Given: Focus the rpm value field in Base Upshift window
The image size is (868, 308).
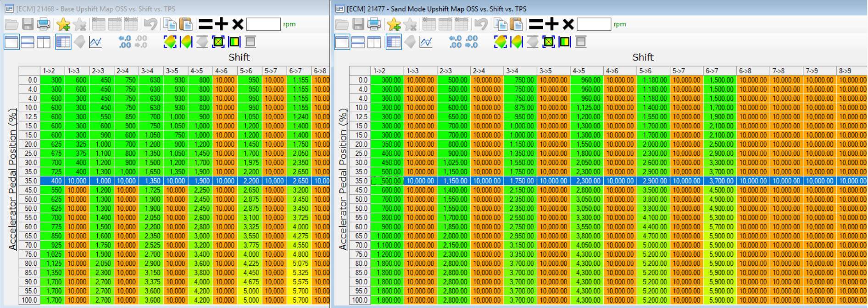Looking at the screenshot, I should [263, 24].
